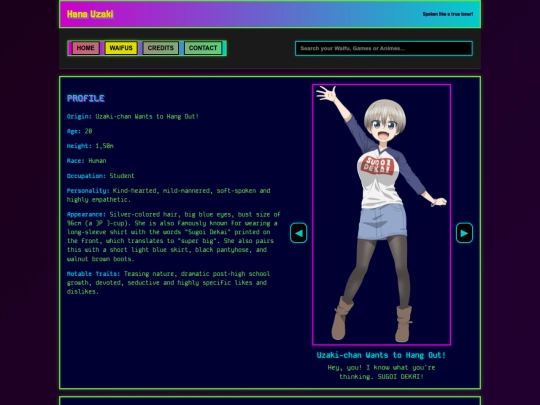540x405 pixels.
Task: Select the 'Race: Human' line
Action: tap(86, 161)
